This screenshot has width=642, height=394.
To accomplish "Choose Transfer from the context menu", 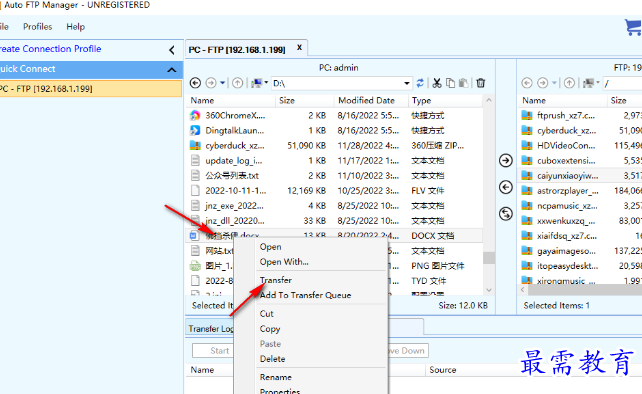I will (276, 280).
